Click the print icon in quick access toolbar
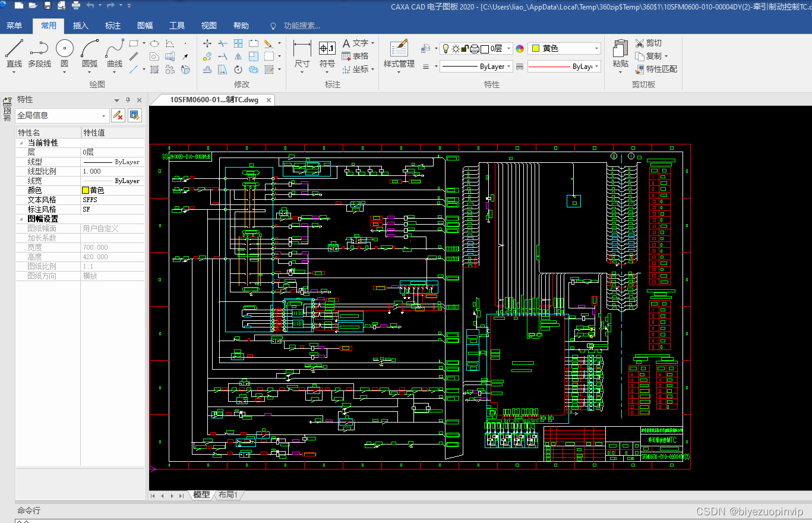 pyautogui.click(x=76, y=6)
